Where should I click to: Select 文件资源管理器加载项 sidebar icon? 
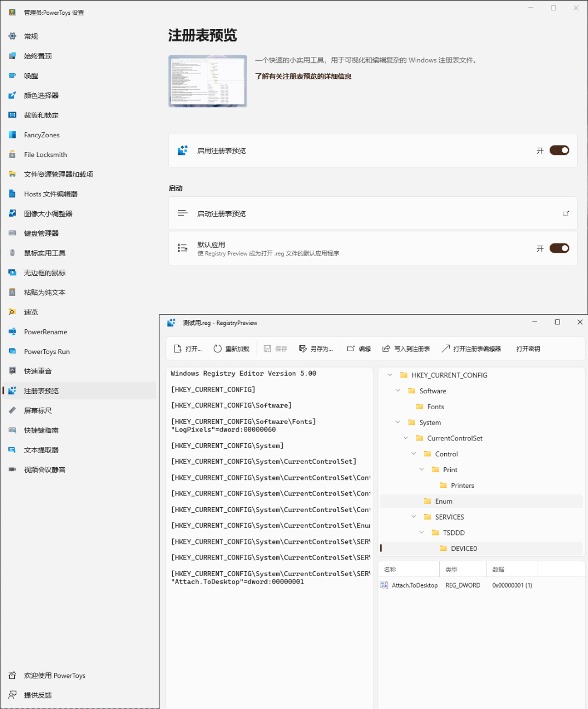12,174
